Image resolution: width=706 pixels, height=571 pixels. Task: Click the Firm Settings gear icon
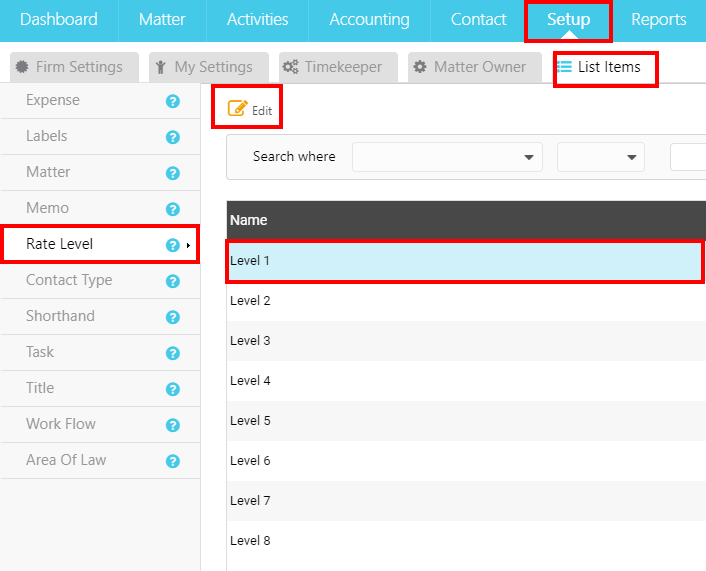coord(22,67)
